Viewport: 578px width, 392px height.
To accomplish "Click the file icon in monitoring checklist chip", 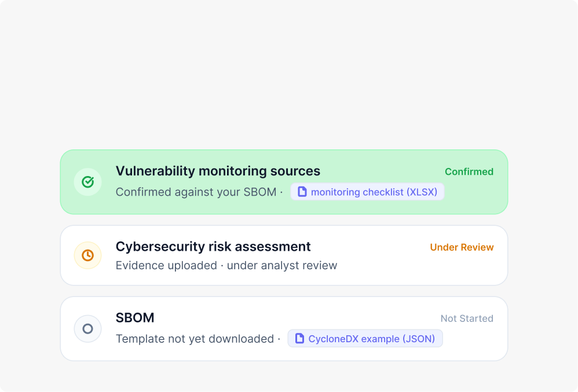I will [302, 192].
